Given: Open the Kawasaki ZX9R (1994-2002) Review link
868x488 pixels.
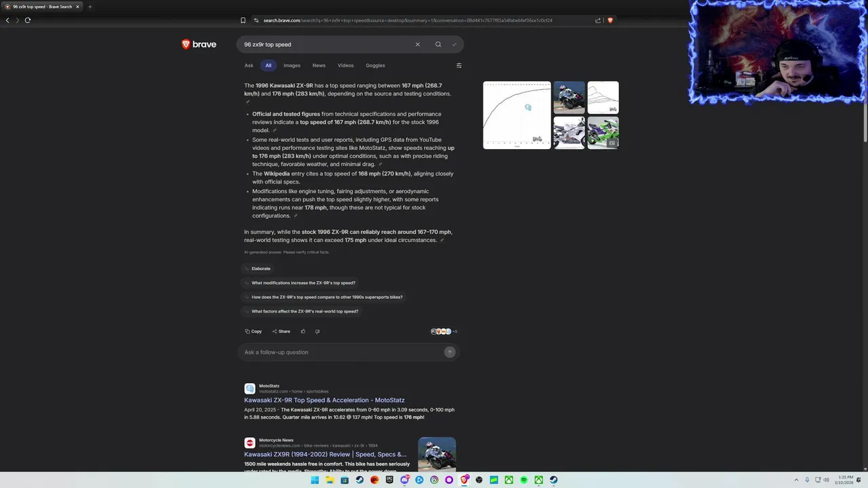Looking at the screenshot, I should tap(325, 454).
